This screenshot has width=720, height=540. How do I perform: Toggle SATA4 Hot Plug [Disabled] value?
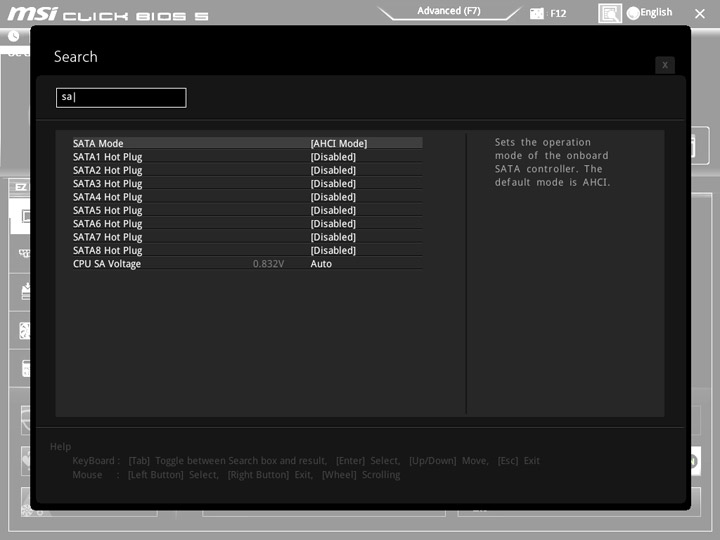[x=333, y=197]
